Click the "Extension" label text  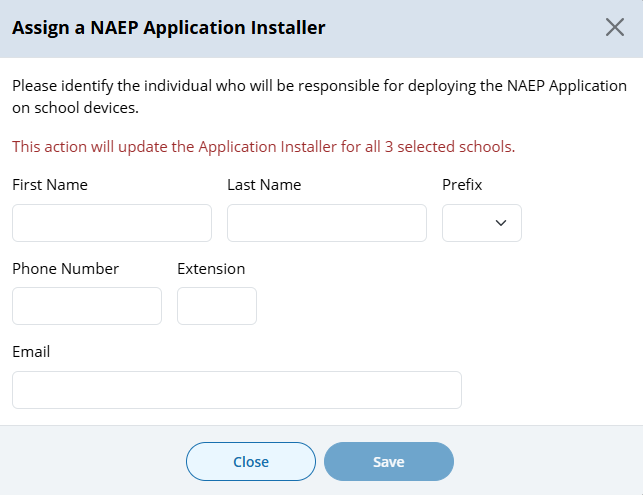[211, 269]
